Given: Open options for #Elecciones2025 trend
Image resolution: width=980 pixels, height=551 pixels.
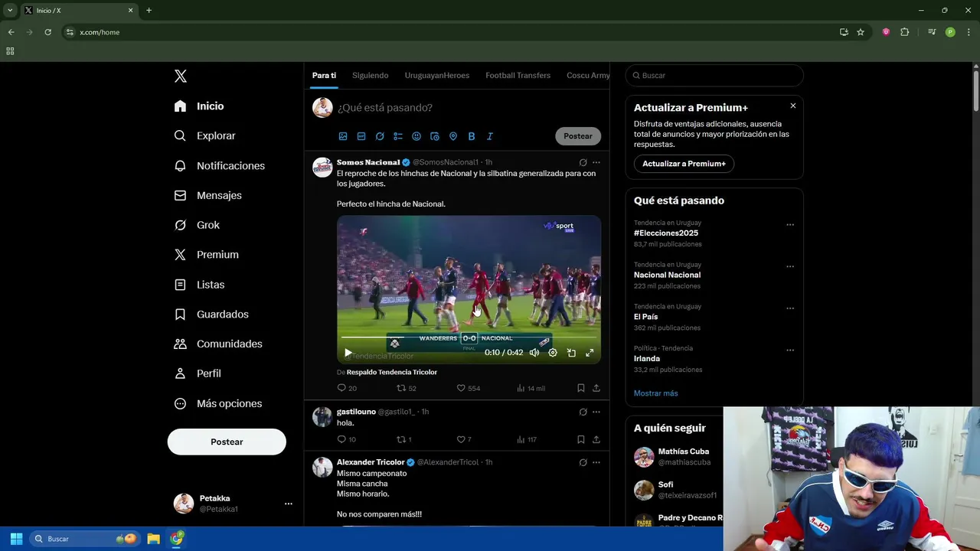Looking at the screenshot, I should coord(790,225).
